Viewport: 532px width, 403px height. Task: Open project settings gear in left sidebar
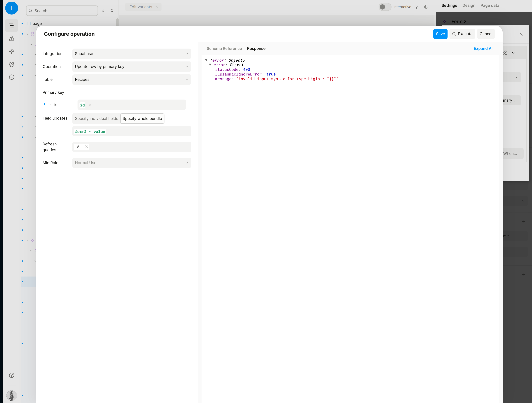(x=11, y=64)
